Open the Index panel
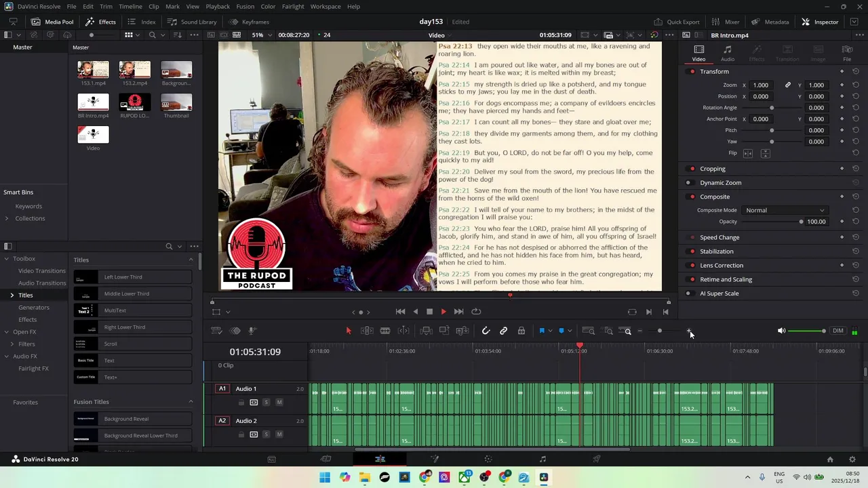868x488 pixels. 142,22
